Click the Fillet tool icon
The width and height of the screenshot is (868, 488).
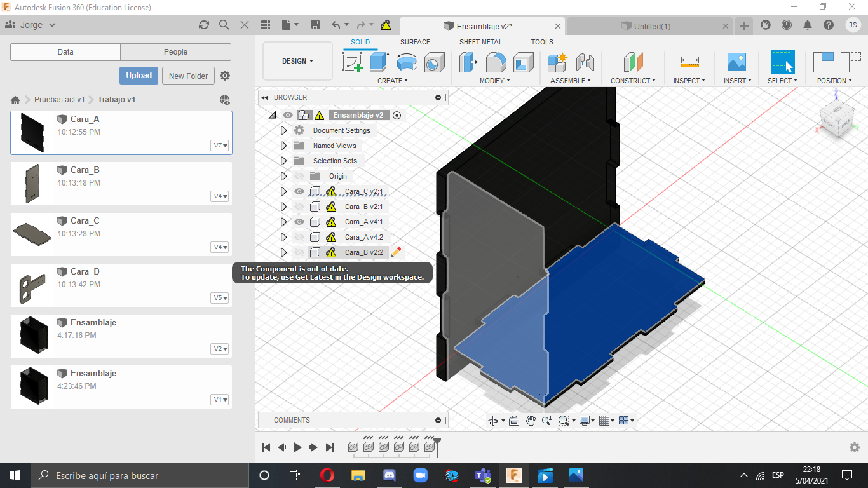coord(496,62)
